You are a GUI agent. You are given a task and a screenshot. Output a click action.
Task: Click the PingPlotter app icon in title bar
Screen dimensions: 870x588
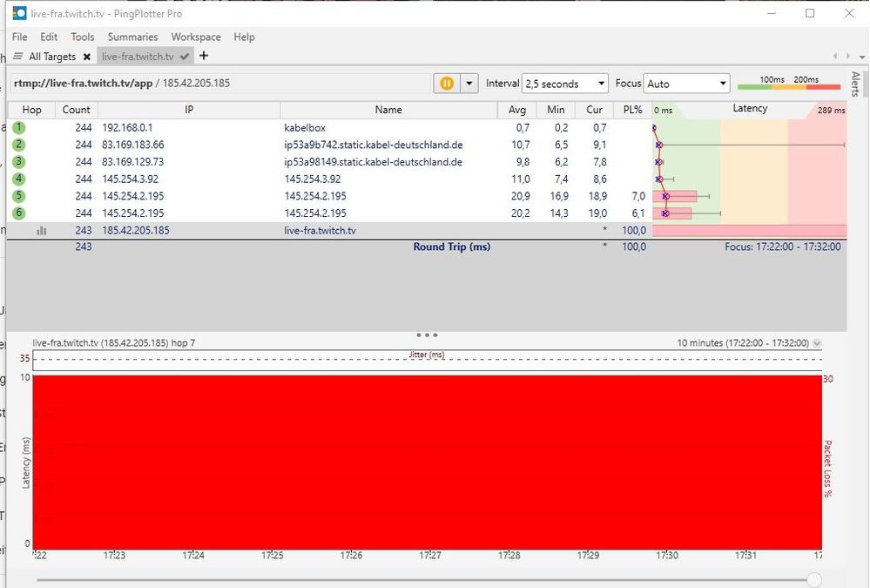pos(19,13)
